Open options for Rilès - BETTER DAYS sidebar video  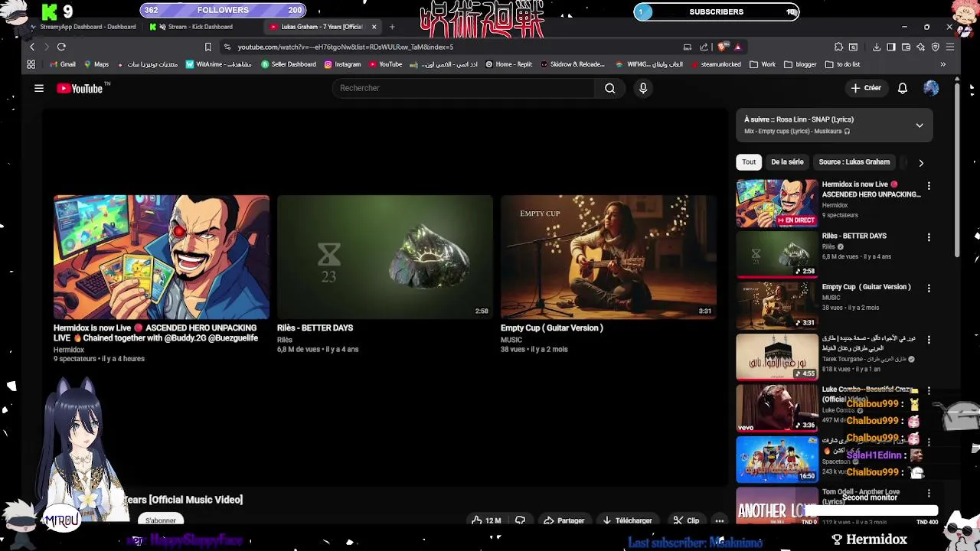pos(929,237)
